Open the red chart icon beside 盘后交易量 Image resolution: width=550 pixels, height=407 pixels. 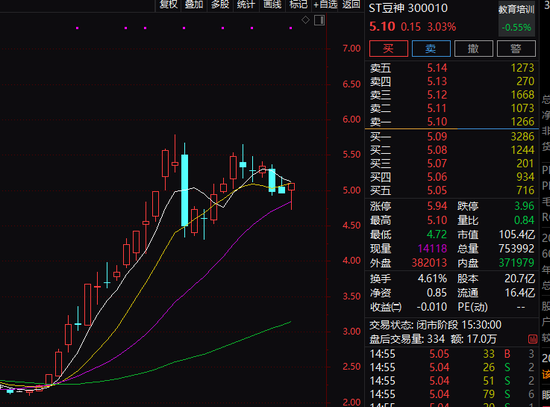point(532,339)
